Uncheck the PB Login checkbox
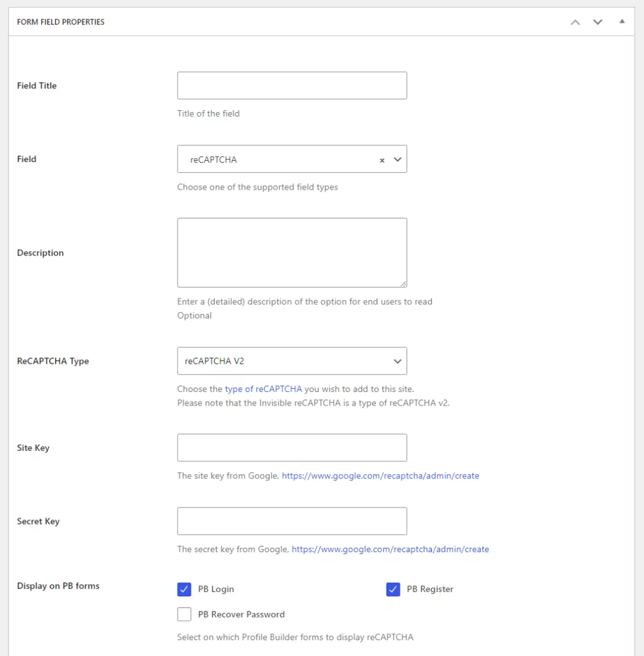Viewport: 644px width, 656px height. pos(184,589)
